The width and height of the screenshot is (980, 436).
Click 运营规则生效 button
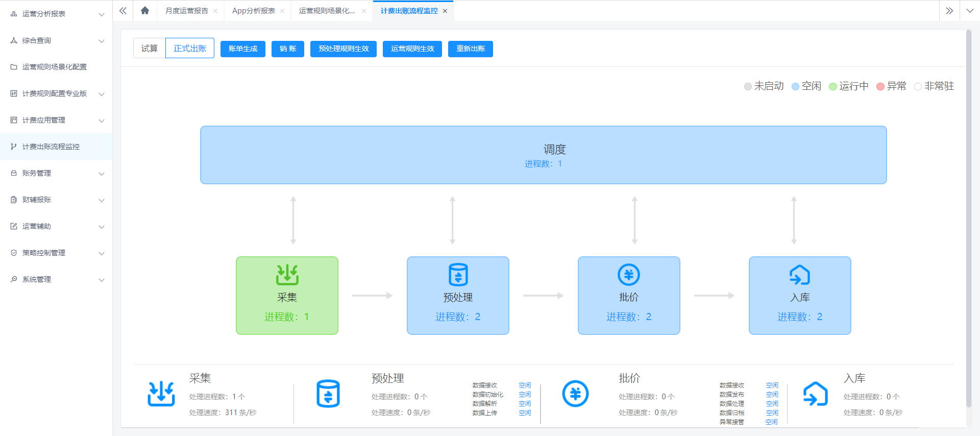tap(412, 49)
